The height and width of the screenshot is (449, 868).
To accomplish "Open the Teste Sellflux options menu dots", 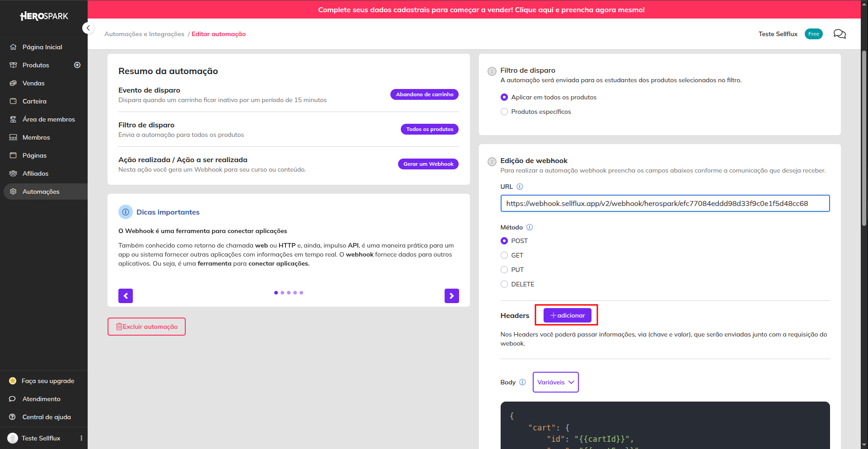I will pyautogui.click(x=81, y=438).
